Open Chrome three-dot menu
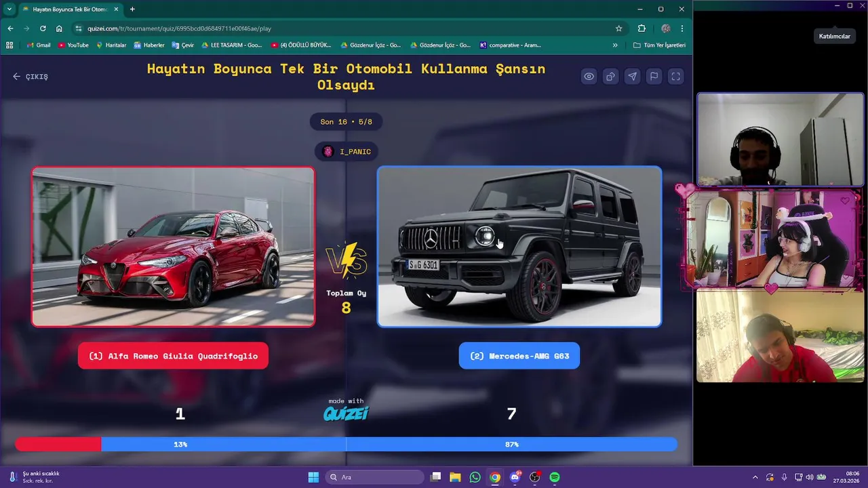 682,28
